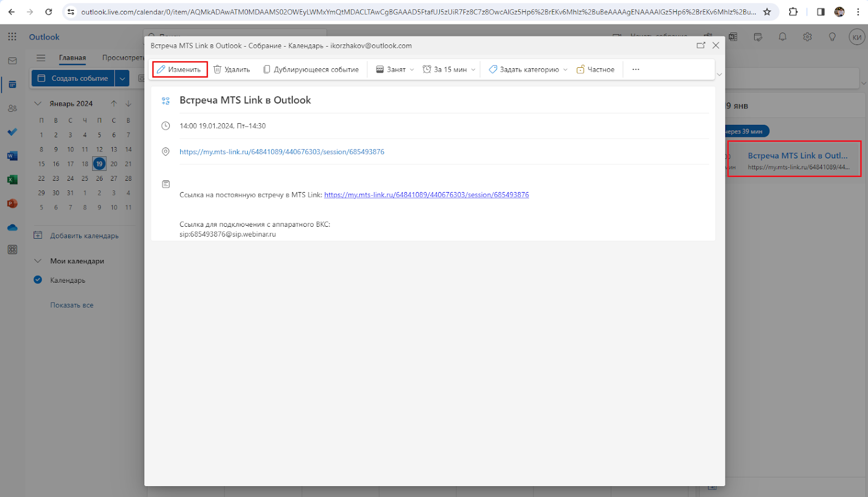Open notifications bell in Outlook header
This screenshot has width=868, height=497.
click(x=782, y=37)
